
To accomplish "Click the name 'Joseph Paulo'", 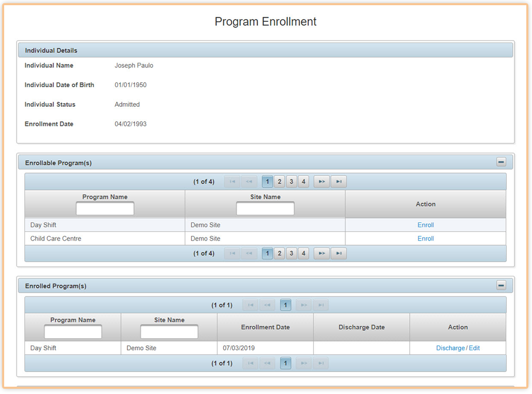I will pos(134,65).
